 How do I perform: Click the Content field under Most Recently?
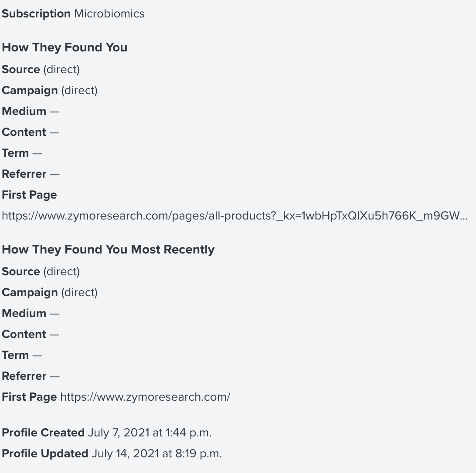(31, 334)
